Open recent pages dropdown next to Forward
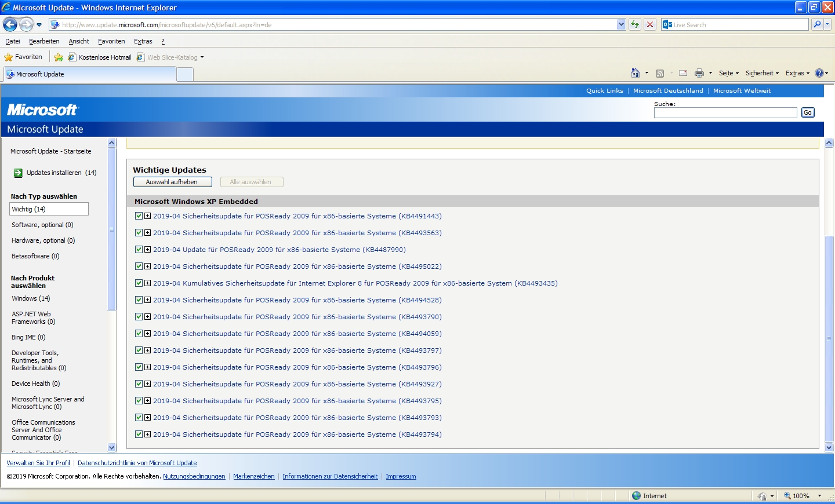The height and width of the screenshot is (504, 835). [x=39, y=25]
